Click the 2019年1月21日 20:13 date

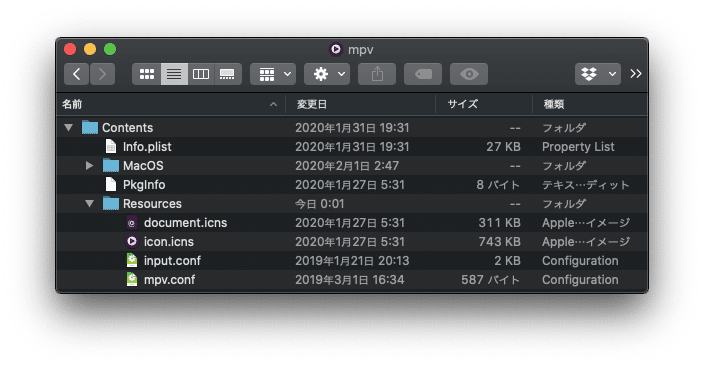tap(352, 261)
